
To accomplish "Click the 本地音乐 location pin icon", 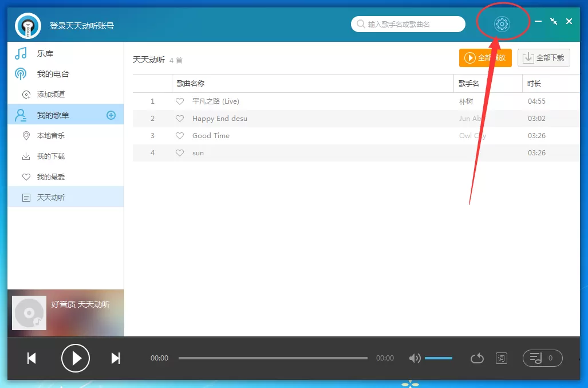I will (26, 135).
